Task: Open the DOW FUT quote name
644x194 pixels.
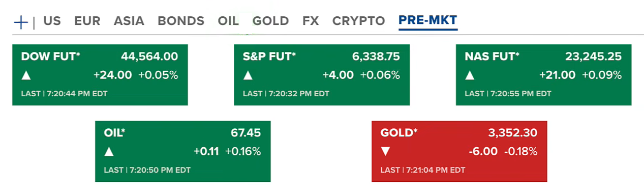Action: click(x=51, y=57)
